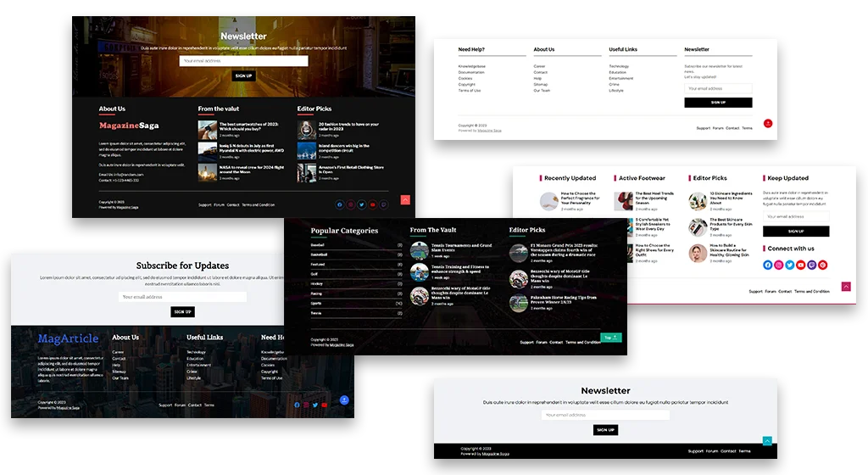Viewport: 868px width, 475px height.
Task: Click the Twitter icon in MagArticle footer
Action: pyautogui.click(x=315, y=405)
